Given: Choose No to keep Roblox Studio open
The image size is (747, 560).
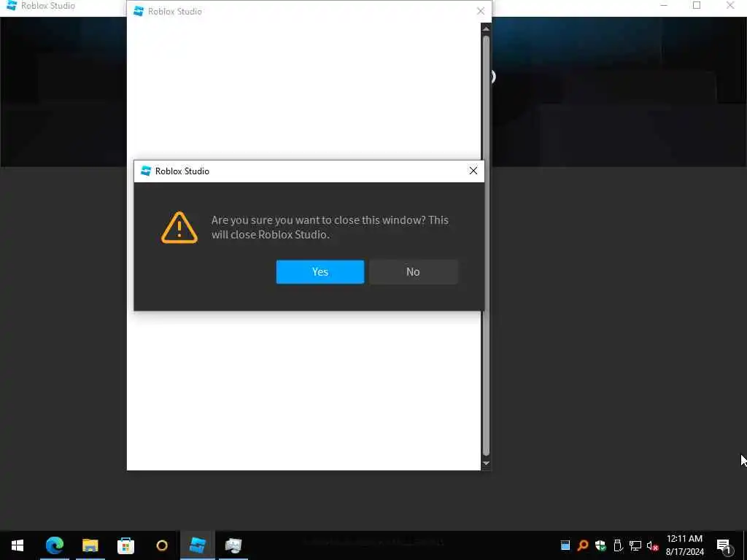Looking at the screenshot, I should [413, 272].
